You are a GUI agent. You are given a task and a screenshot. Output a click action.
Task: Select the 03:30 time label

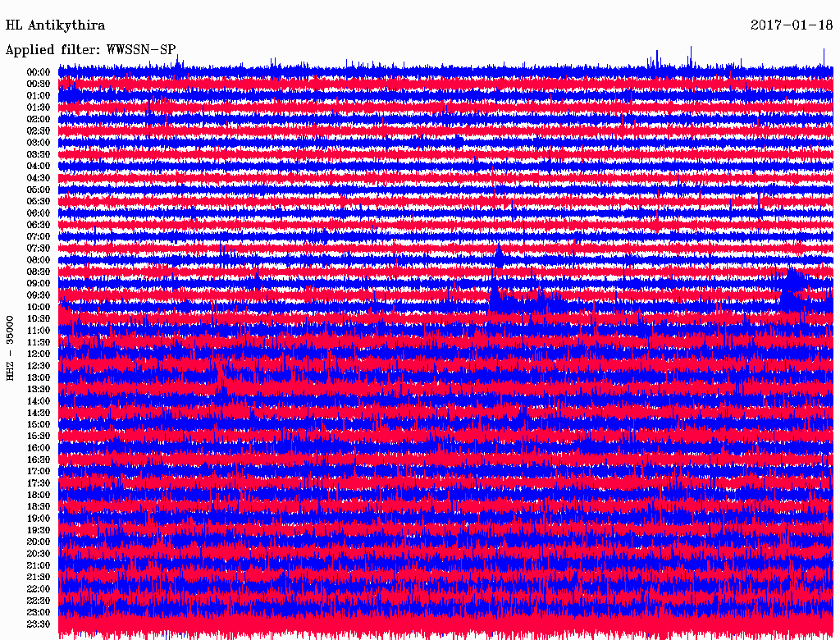click(x=39, y=154)
